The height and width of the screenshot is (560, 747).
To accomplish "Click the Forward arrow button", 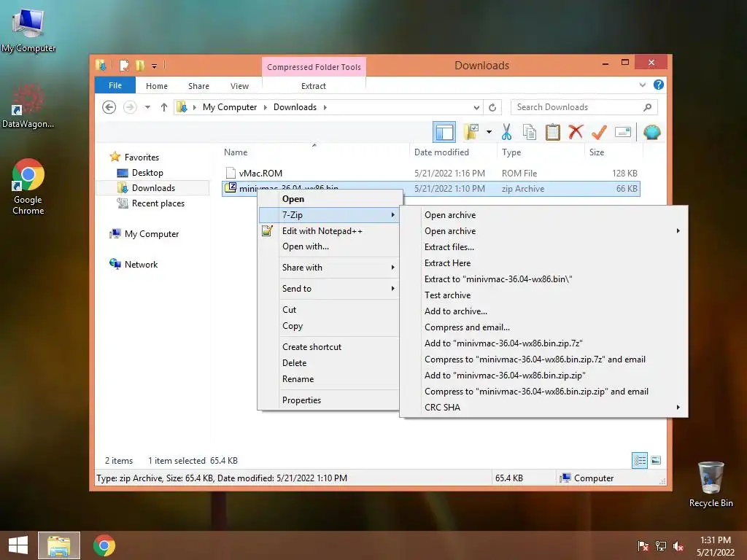I will click(x=130, y=107).
